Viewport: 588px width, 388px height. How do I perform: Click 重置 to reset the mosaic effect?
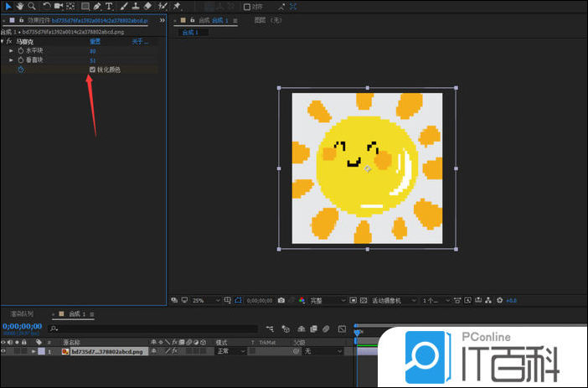95,41
